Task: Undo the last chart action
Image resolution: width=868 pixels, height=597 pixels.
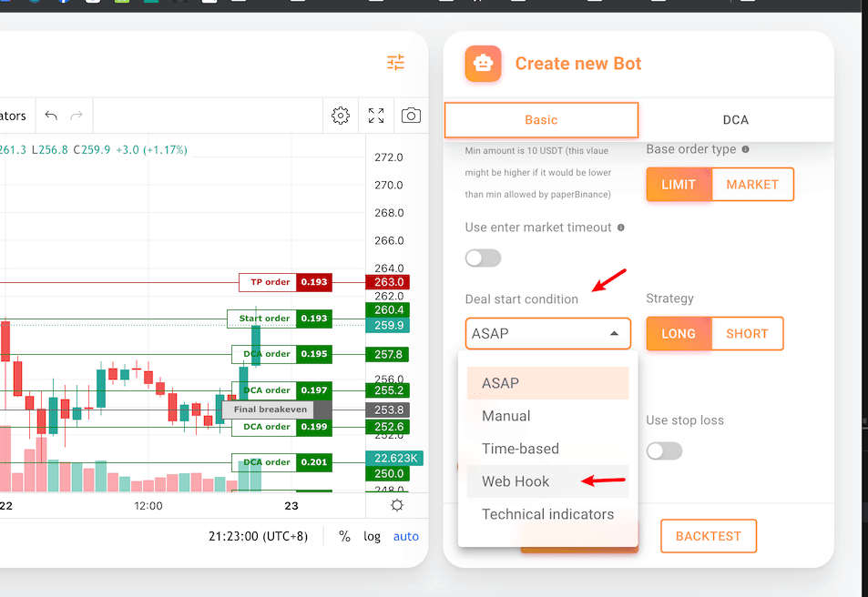Action: [x=51, y=116]
